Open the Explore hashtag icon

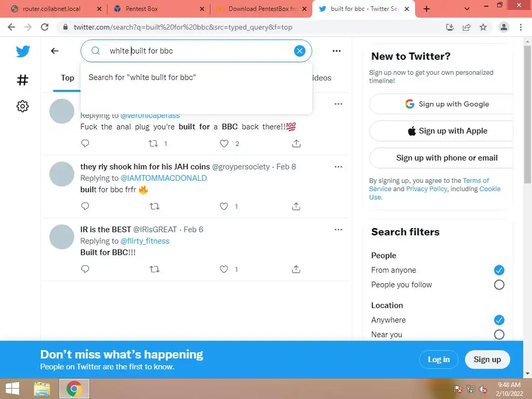22,80
